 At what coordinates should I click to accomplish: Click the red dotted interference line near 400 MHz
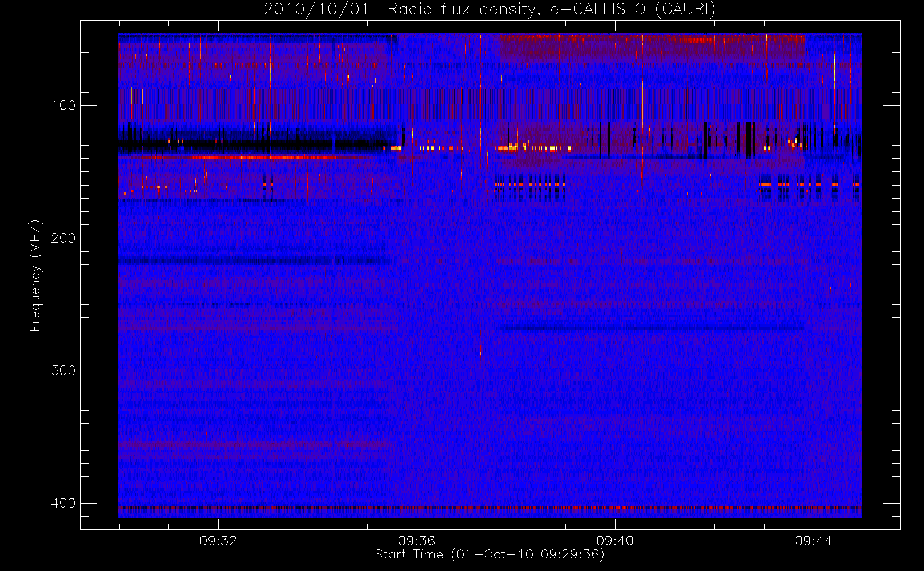click(x=490, y=507)
